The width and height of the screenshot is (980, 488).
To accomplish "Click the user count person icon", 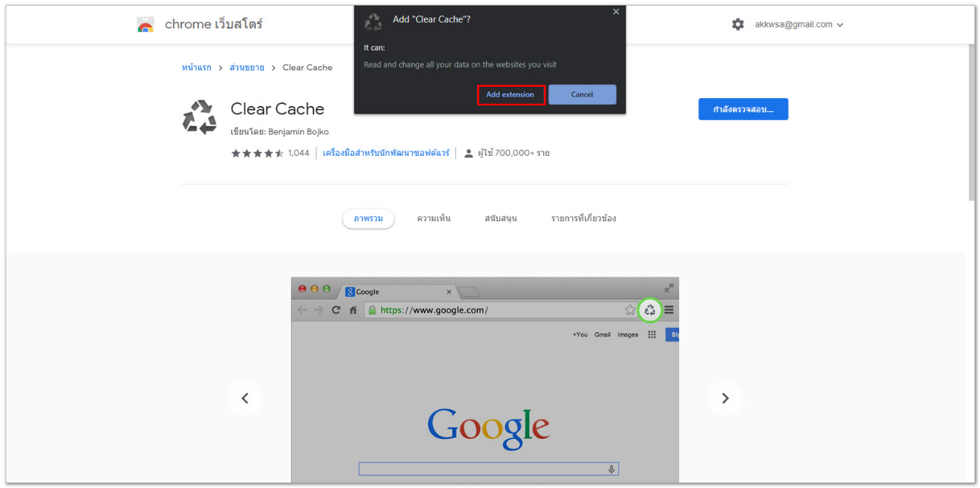I will click(469, 153).
